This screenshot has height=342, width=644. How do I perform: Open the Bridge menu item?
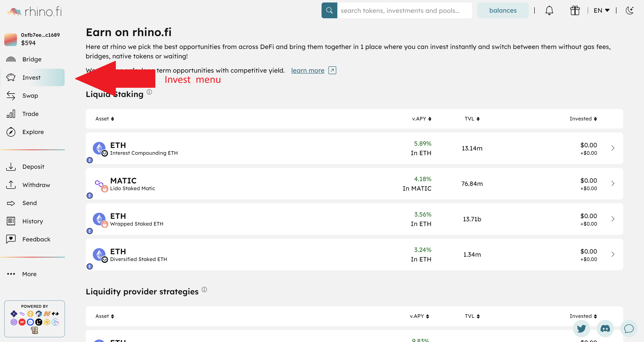(32, 59)
